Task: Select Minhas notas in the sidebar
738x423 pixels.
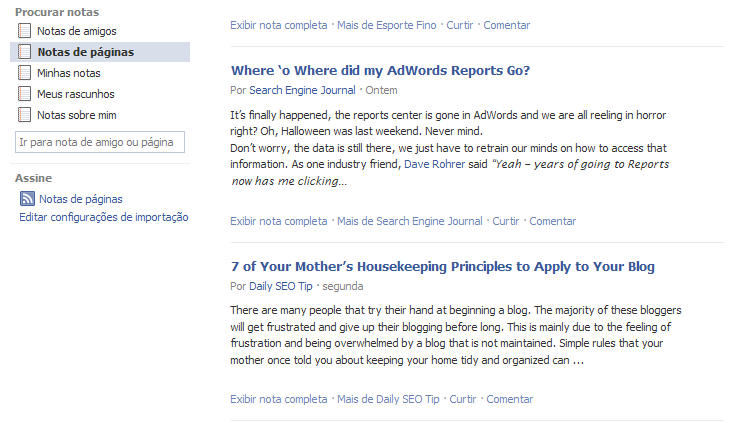Action: click(x=68, y=73)
